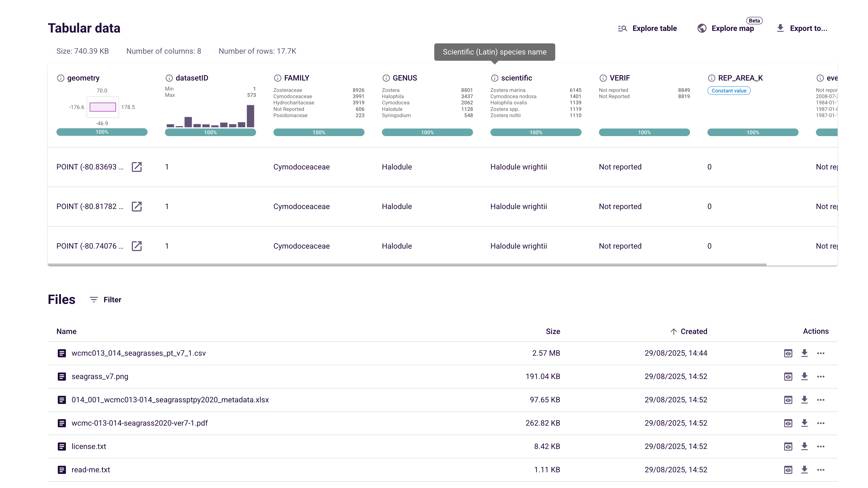
Task: Click the Constant value badge under REP_AREA_K
Action: pos(729,91)
